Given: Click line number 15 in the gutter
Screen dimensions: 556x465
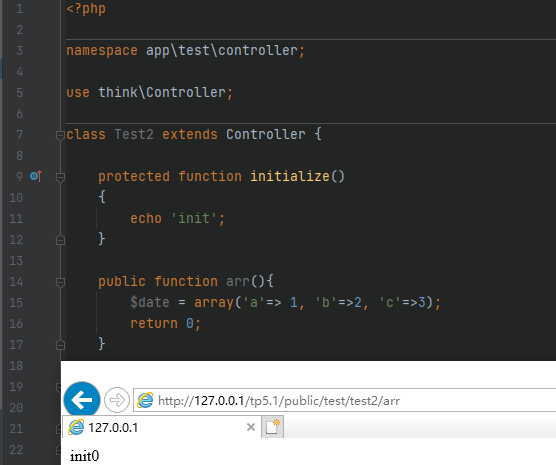Looking at the screenshot, I should pyautogui.click(x=16, y=303).
